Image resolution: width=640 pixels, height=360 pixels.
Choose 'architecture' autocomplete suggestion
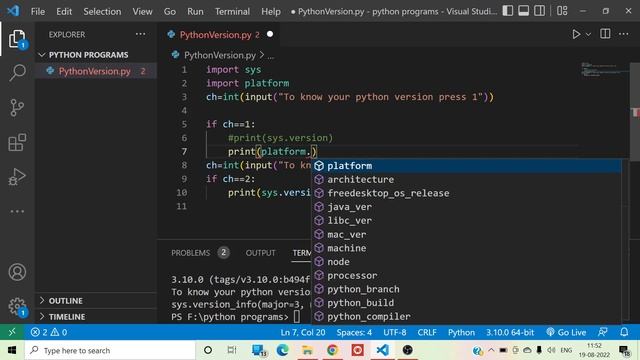click(467, 180)
